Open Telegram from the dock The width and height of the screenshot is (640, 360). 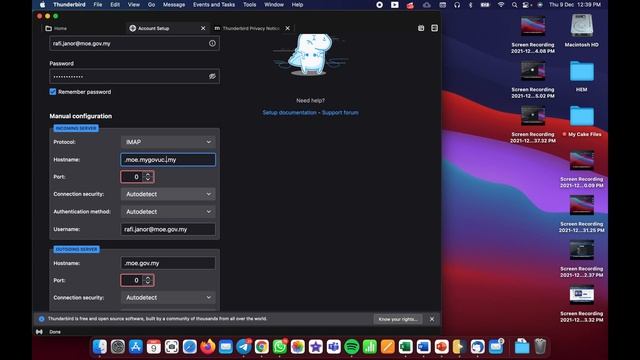(244, 347)
